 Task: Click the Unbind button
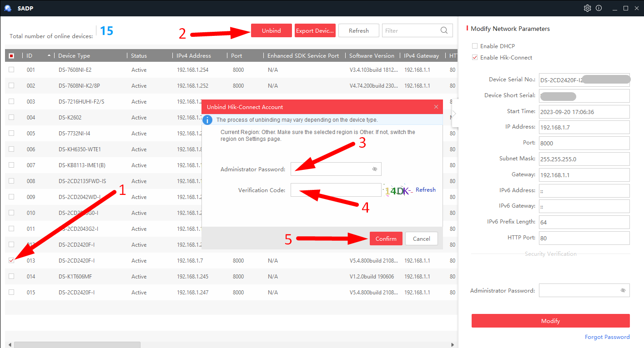click(271, 30)
